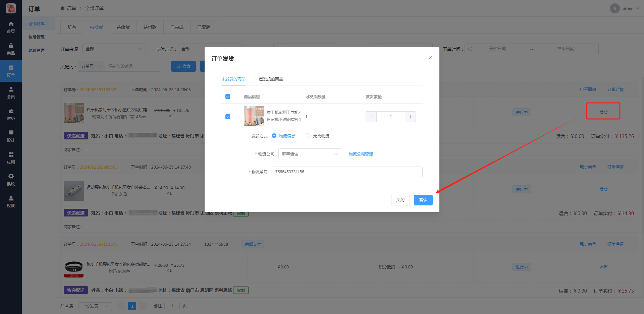The height and width of the screenshot is (314, 644).
Task: Toggle the select-all checkbox in table header
Action: click(228, 97)
